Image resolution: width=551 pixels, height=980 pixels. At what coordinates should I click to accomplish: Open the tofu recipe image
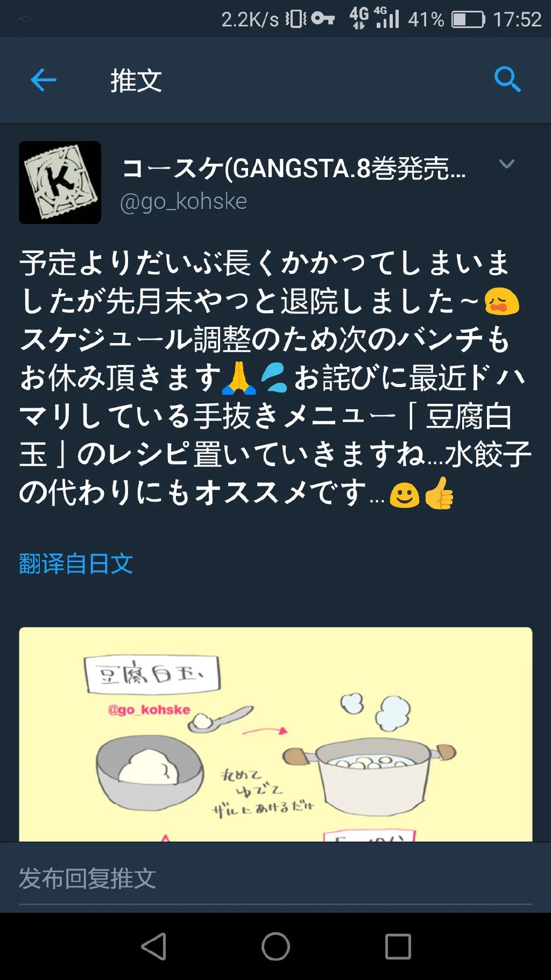tap(275, 734)
